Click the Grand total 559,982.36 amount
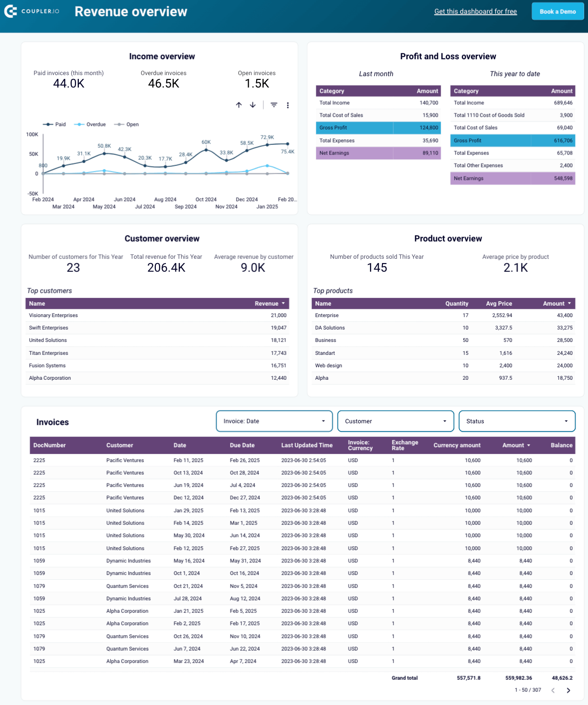This screenshot has height=705, width=588. pyautogui.click(x=519, y=678)
